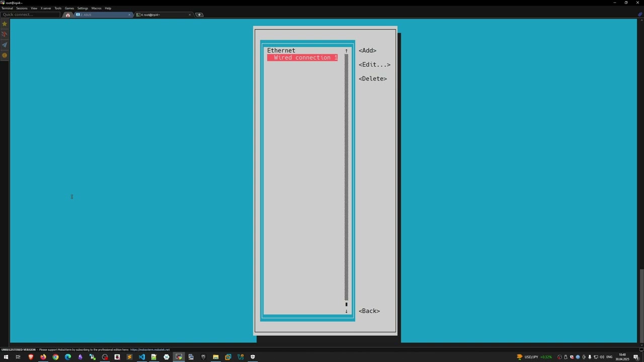This screenshot has height=362, width=644.
Task: Open the Brave browser taskbar icon
Action: coord(31,357)
